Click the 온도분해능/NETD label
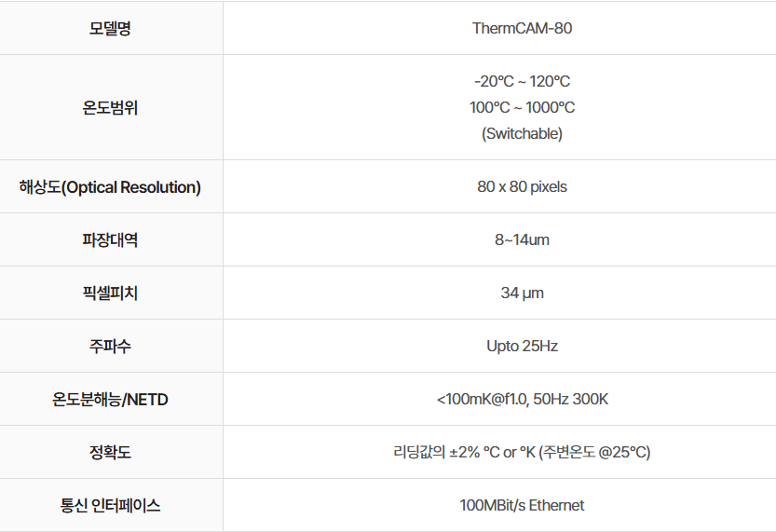Screen dimensions: 776x532 coord(110,400)
